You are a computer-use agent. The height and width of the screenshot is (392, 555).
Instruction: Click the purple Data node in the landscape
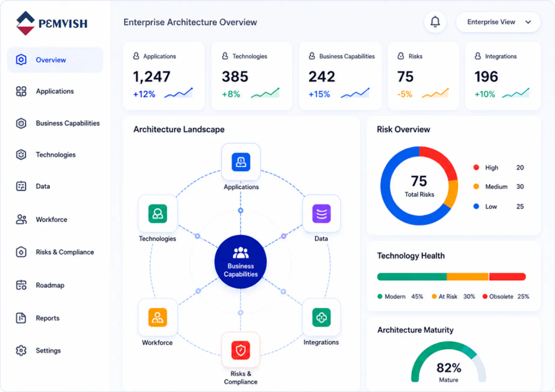click(x=322, y=213)
